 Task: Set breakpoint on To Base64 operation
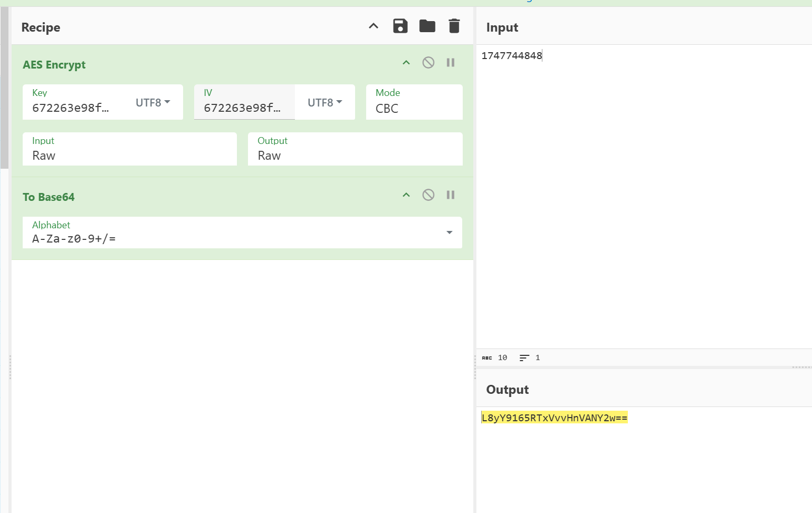(450, 195)
